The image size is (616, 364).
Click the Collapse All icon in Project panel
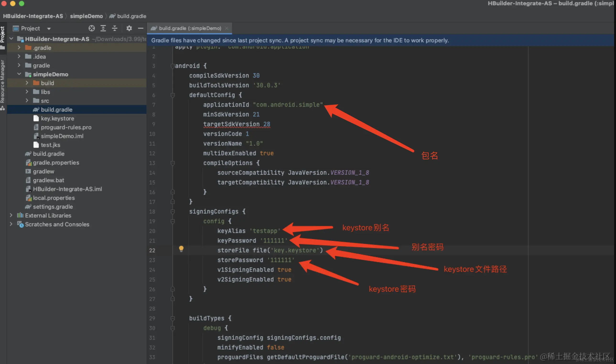point(114,28)
